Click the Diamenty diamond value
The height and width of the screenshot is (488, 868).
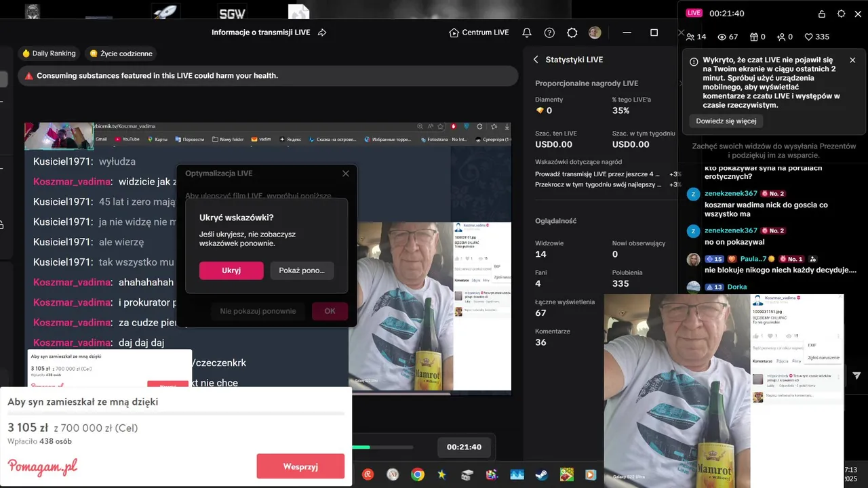point(544,110)
